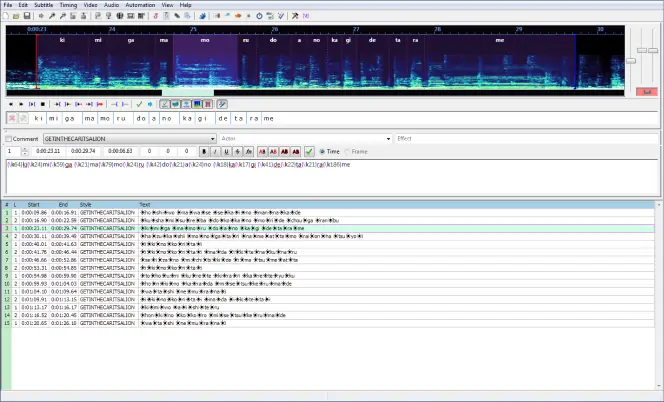Image resolution: width=664 pixels, height=402 pixels.
Task: Go to selection with blue arrow icon
Action: pyautogui.click(x=149, y=104)
